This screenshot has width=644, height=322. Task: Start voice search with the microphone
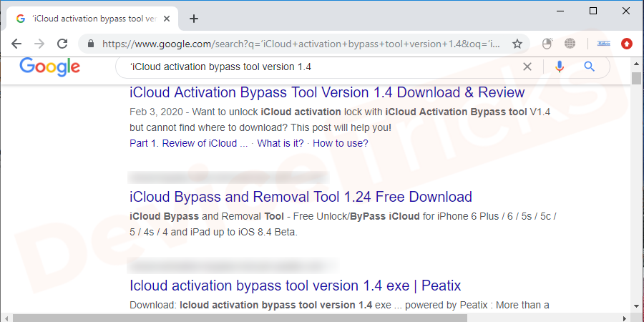click(x=560, y=67)
